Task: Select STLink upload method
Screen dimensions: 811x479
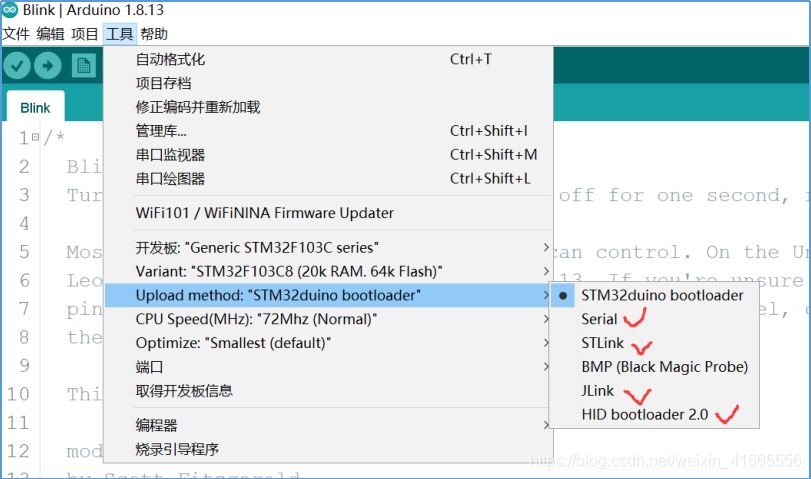Action: click(x=654, y=343)
